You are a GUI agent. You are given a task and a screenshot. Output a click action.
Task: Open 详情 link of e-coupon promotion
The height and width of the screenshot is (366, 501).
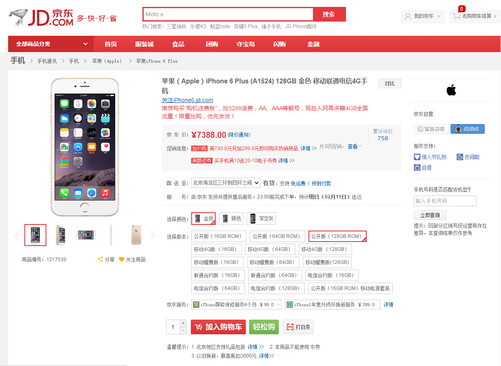pos(286,161)
